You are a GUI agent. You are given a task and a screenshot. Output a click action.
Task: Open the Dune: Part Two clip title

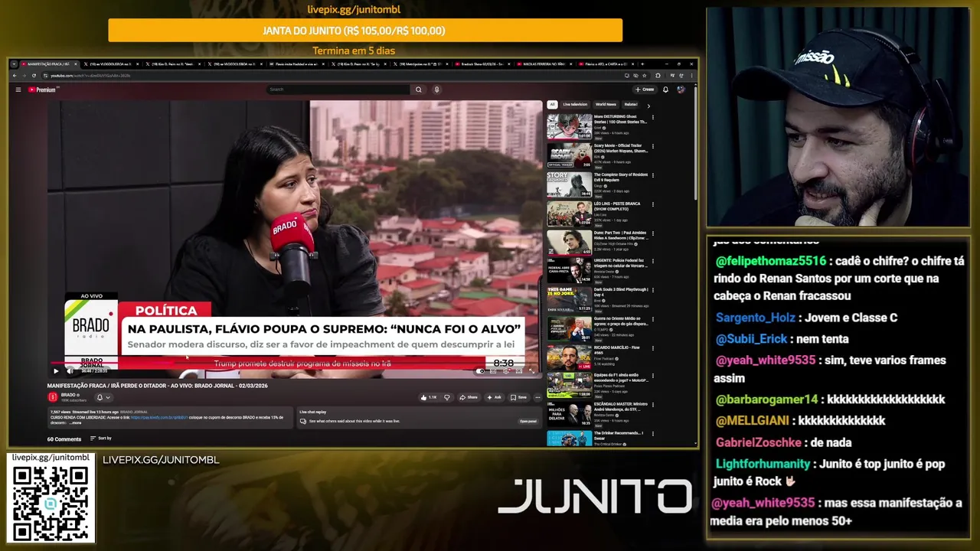[621, 235]
